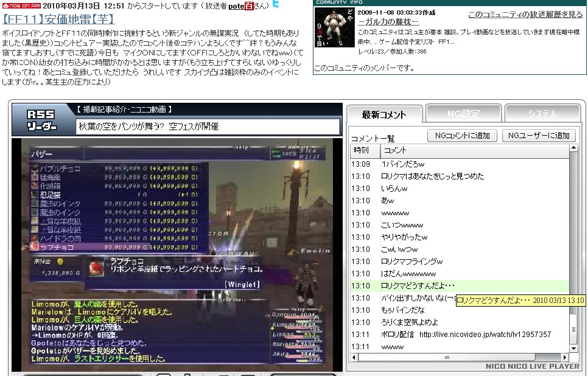The width and height of the screenshot is (588, 376).
Task: Select highlighted comment ロリクマどうすんだよ・・・
Action: point(460,286)
